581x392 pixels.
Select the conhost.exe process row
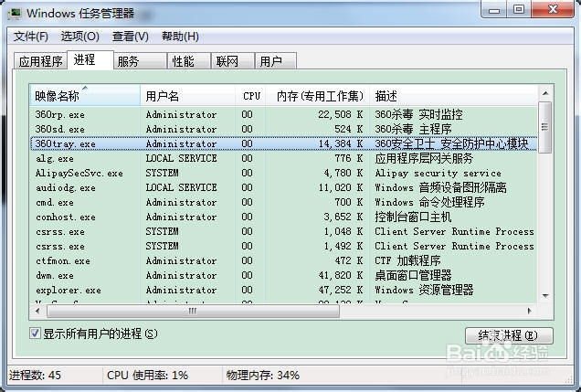(x=284, y=217)
